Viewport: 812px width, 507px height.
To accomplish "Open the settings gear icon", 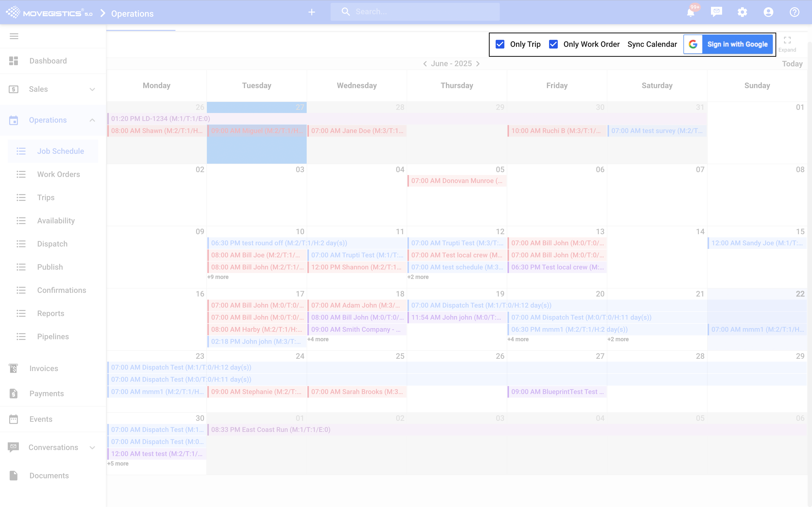I will (742, 12).
